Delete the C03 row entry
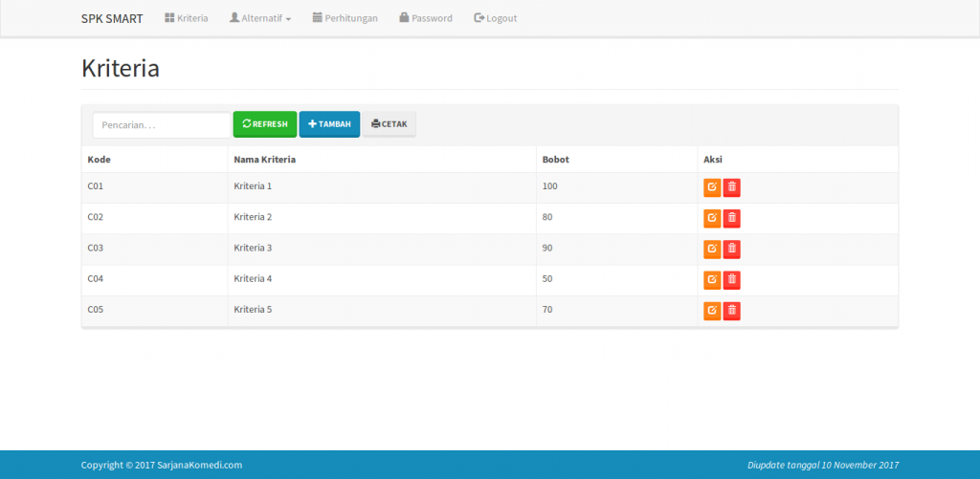 732,250
